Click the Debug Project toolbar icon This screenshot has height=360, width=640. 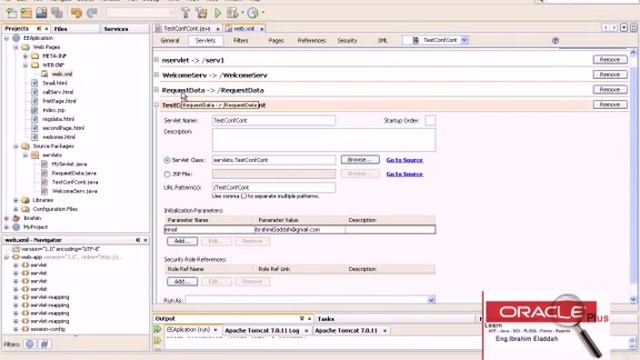tap(232, 13)
